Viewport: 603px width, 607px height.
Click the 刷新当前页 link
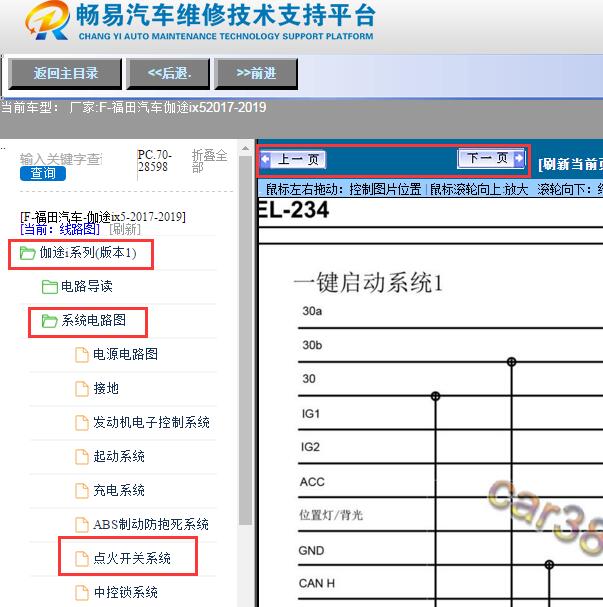pyautogui.click(x=570, y=164)
